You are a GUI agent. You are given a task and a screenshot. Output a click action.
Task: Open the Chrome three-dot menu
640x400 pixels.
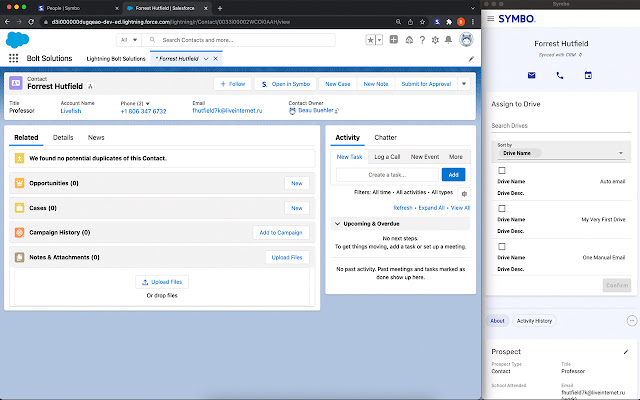pyautogui.click(x=473, y=22)
